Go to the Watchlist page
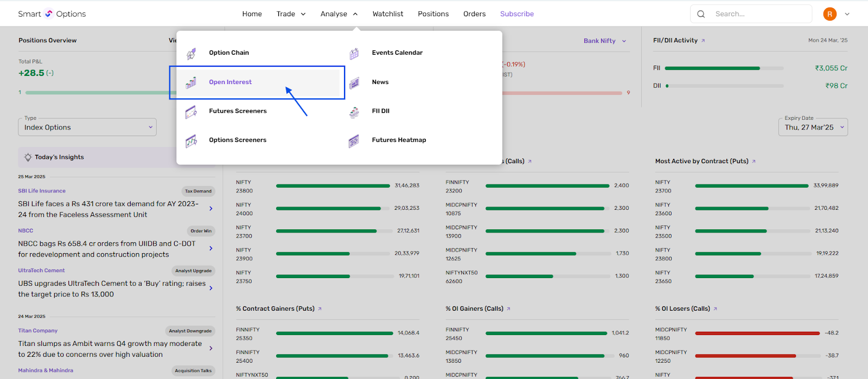This screenshot has width=868, height=379. 387,14
